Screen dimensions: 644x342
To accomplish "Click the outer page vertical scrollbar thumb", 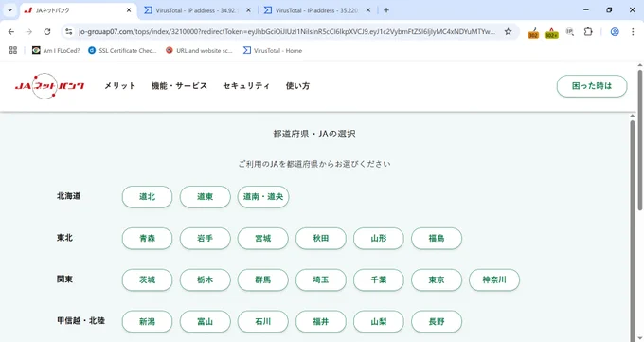I will pyautogui.click(x=640, y=140).
